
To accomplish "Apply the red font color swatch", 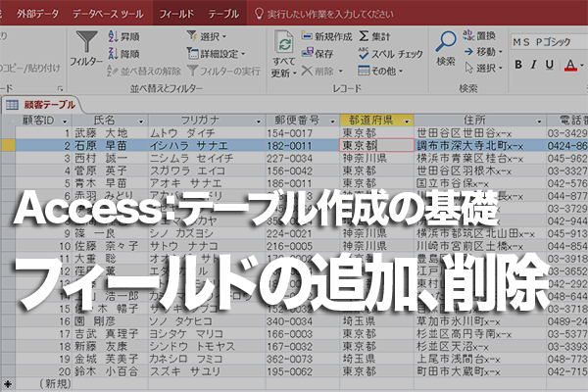I will [570, 66].
